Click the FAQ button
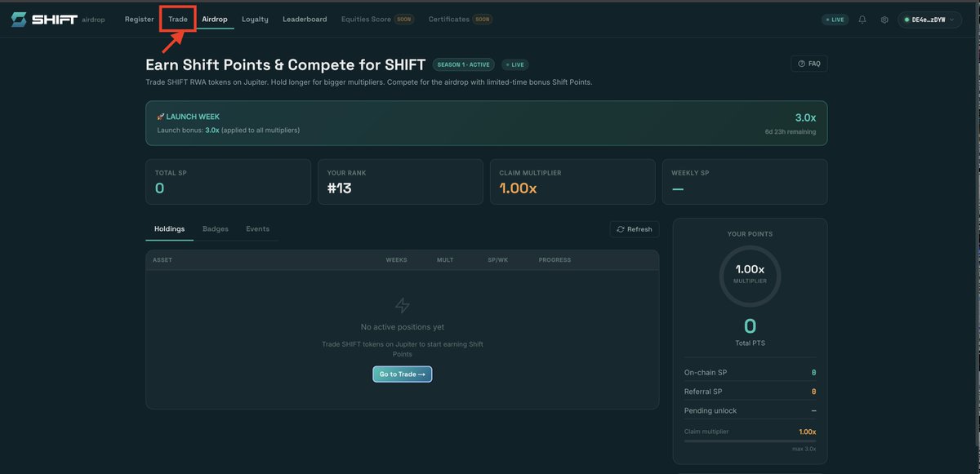 809,64
